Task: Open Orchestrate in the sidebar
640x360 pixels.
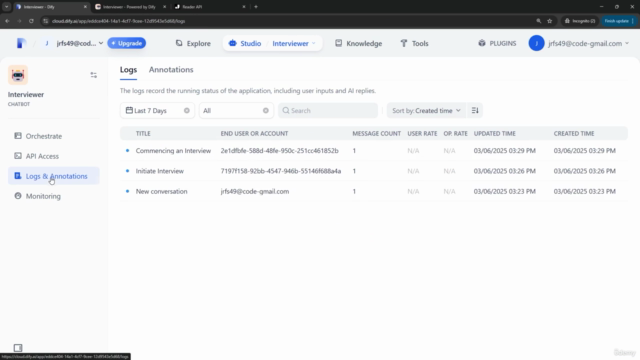Action: point(53,136)
